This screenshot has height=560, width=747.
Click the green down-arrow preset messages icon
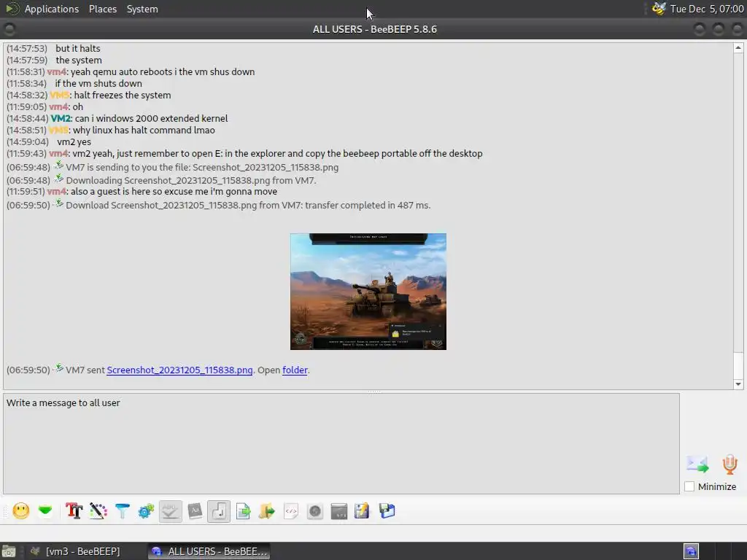[45, 511]
